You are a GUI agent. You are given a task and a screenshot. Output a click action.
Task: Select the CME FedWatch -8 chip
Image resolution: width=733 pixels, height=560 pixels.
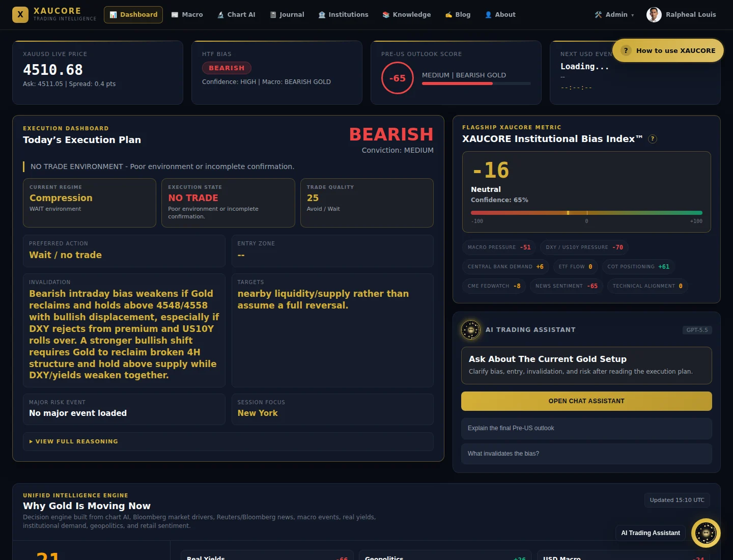pyautogui.click(x=494, y=286)
